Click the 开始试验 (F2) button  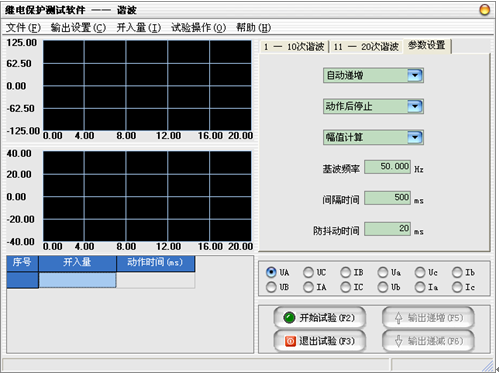point(320,318)
